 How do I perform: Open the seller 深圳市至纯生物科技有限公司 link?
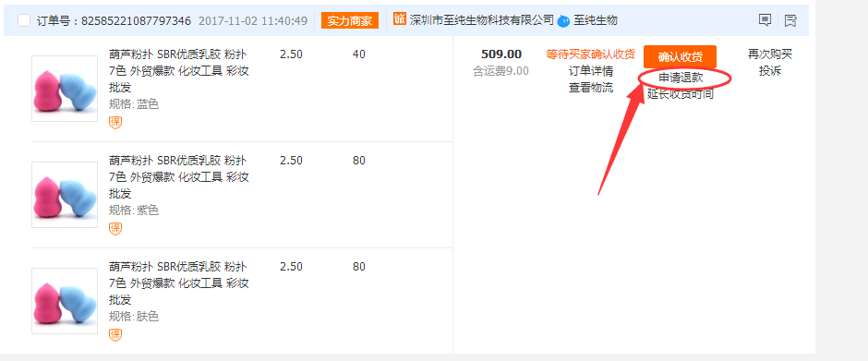(x=482, y=20)
